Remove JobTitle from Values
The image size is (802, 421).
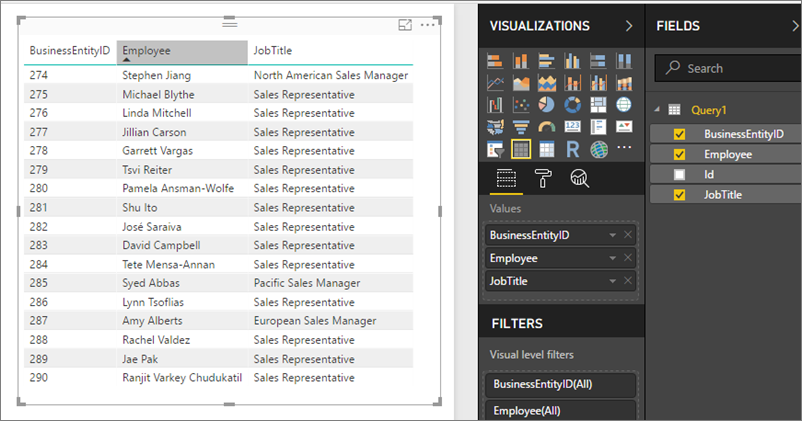[627, 281]
